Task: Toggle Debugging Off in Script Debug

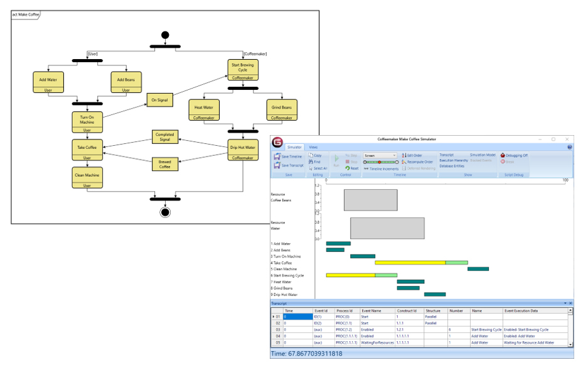Action: coord(513,155)
